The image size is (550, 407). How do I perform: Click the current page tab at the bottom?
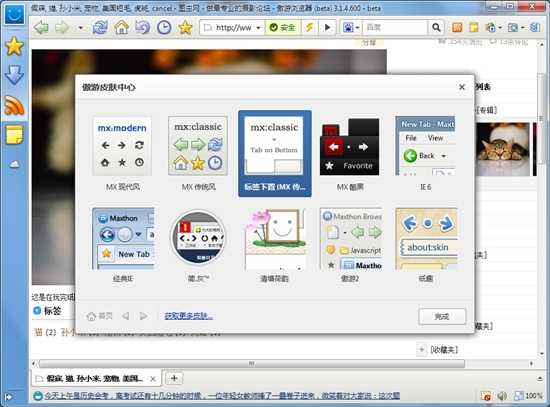(95, 379)
